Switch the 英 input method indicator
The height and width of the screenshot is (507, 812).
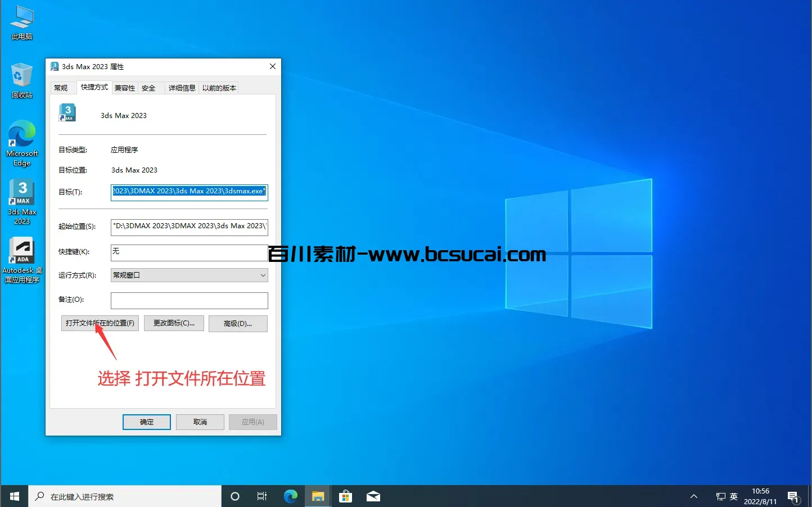734,496
